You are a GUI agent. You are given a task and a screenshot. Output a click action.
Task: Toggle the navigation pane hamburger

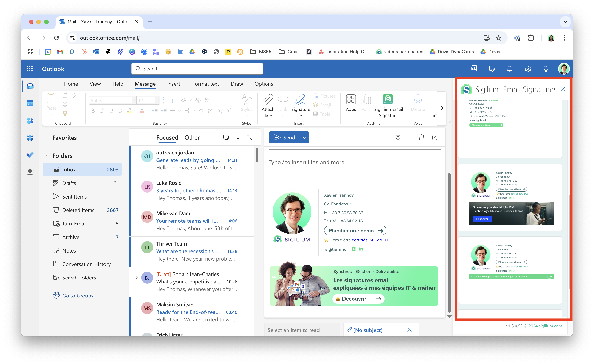click(51, 84)
